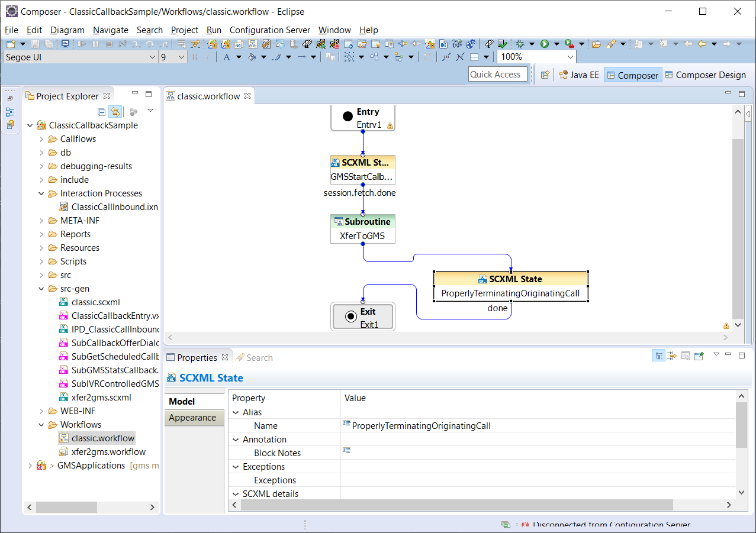
Task: Click the Debug bug icon in toolbar
Action: [520, 44]
